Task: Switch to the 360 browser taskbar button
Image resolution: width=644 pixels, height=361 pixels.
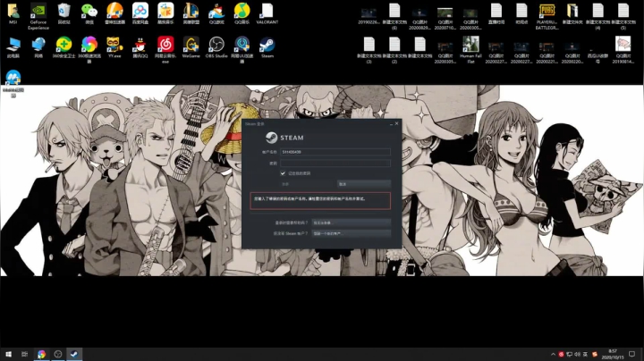Action: (x=41, y=354)
